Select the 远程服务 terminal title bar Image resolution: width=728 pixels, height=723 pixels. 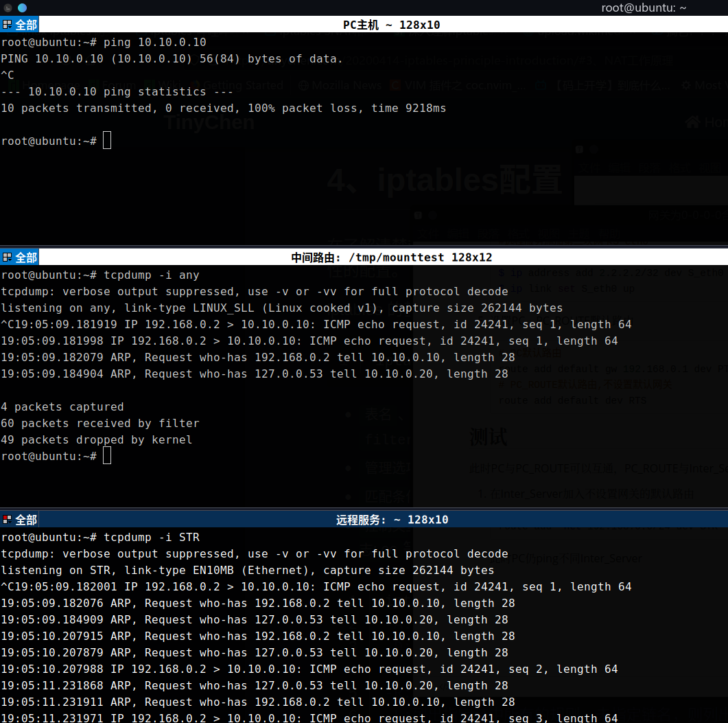(x=391, y=520)
